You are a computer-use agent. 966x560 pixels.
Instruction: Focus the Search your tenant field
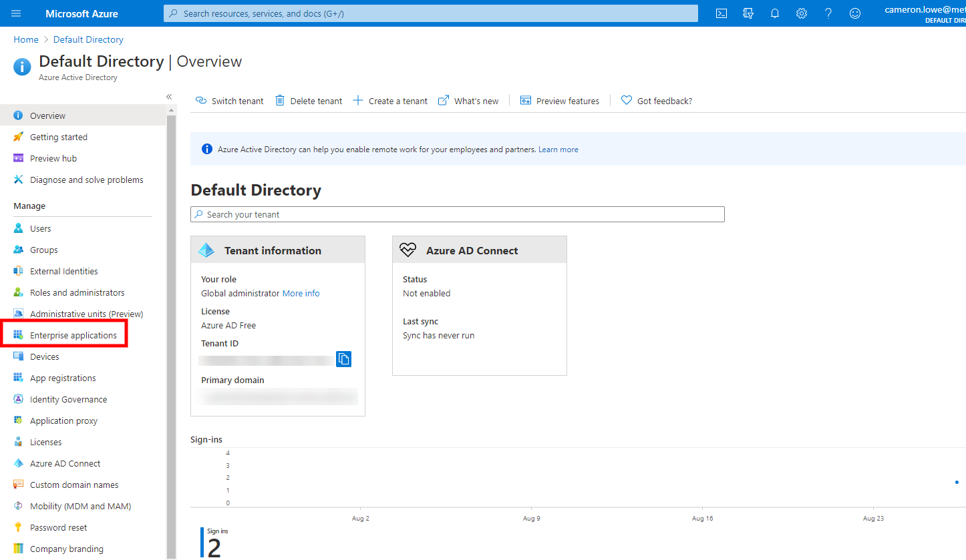[458, 214]
